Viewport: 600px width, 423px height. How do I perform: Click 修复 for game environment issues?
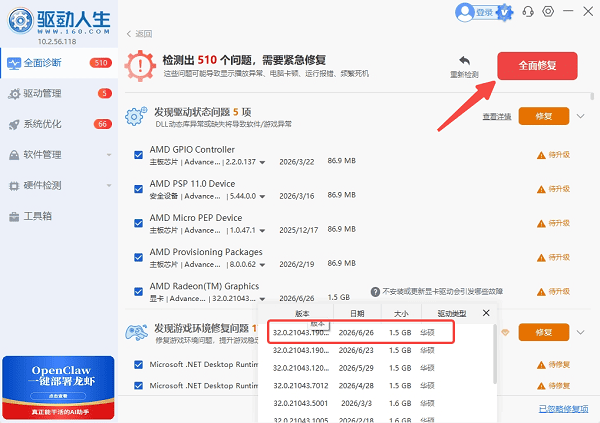[x=544, y=332]
